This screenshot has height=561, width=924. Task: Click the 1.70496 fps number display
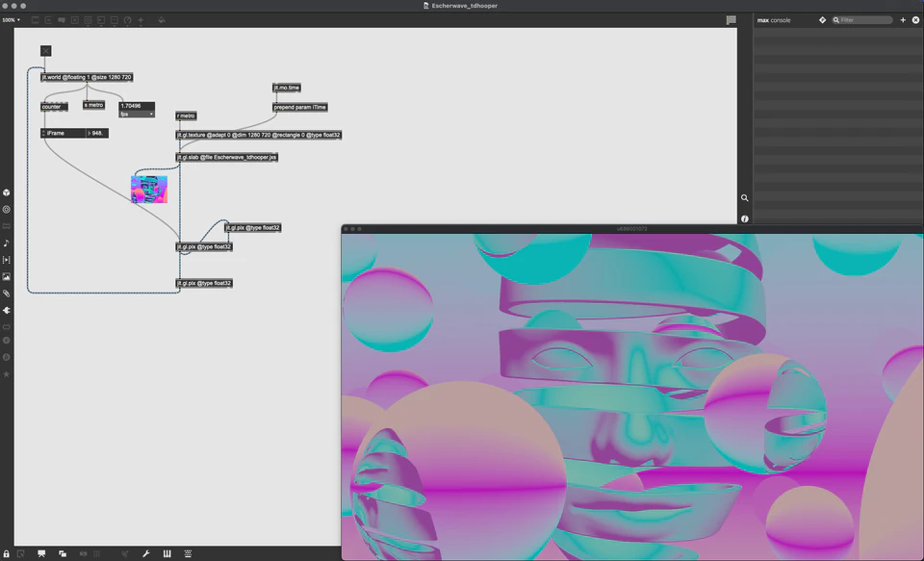[x=137, y=106]
